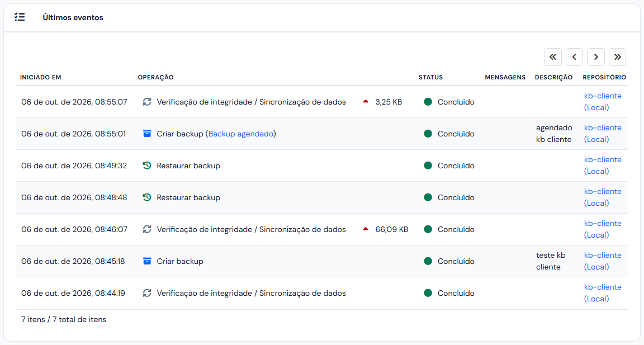Go to next page of events

[x=596, y=57]
